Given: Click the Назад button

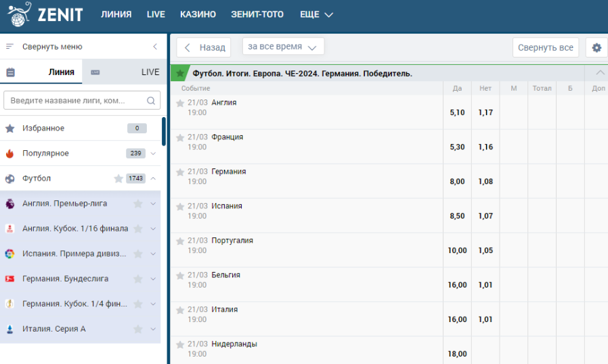Looking at the screenshot, I should pos(204,47).
